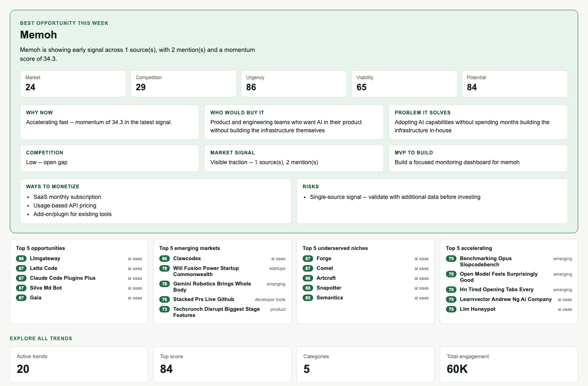Screen dimensions: 588x386
Task: Click the Risks heading
Action: [x=311, y=187]
